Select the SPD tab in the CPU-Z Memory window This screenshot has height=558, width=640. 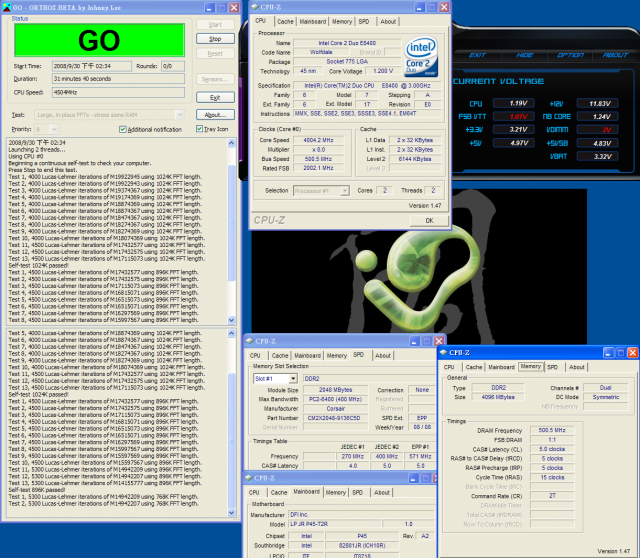552,367
